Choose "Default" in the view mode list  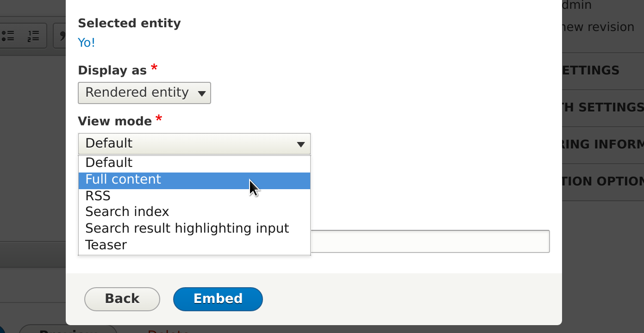coord(194,163)
